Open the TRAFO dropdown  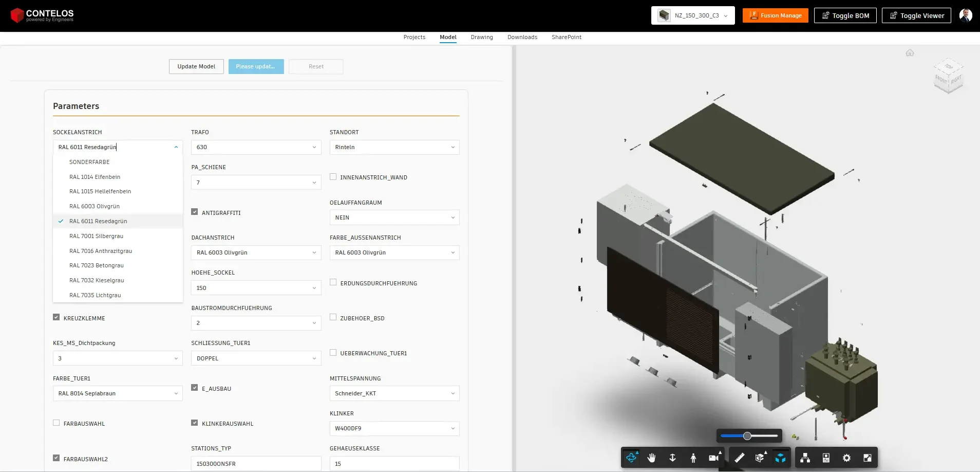pos(255,147)
